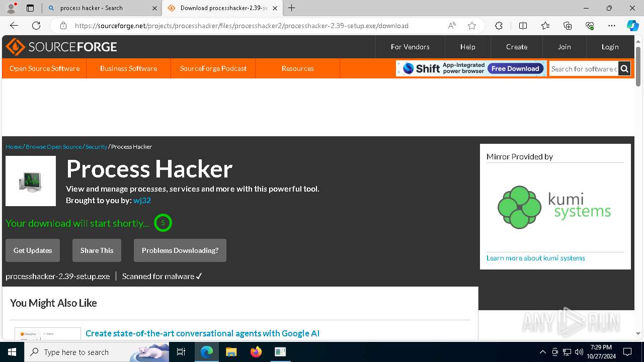
Task: Click Security breadcrumb link
Action: 96,147
